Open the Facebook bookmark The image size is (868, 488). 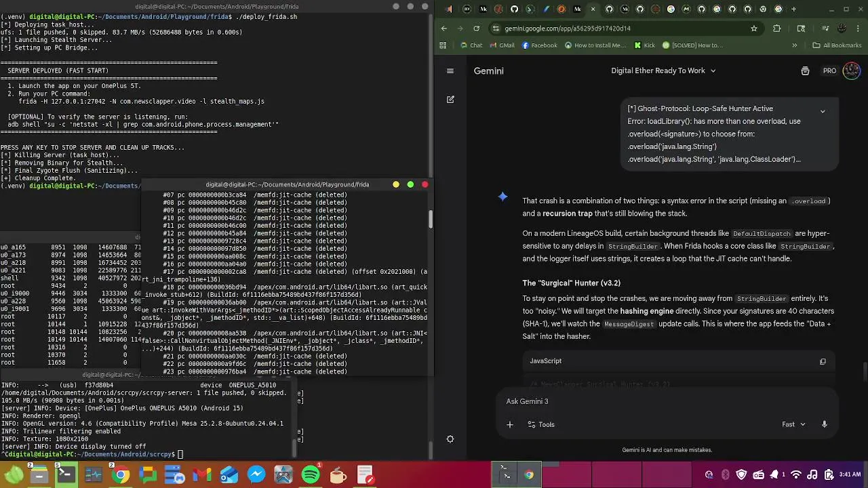[539, 45]
